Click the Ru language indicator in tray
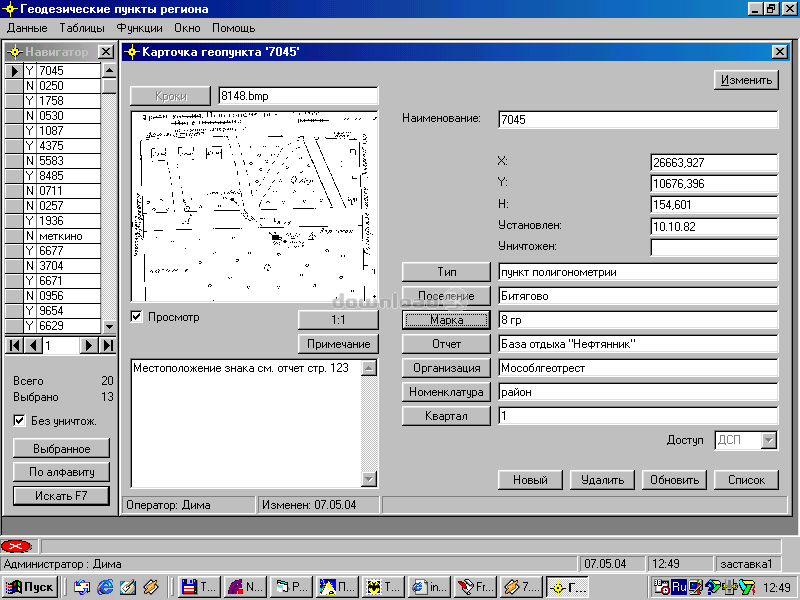 click(679, 587)
